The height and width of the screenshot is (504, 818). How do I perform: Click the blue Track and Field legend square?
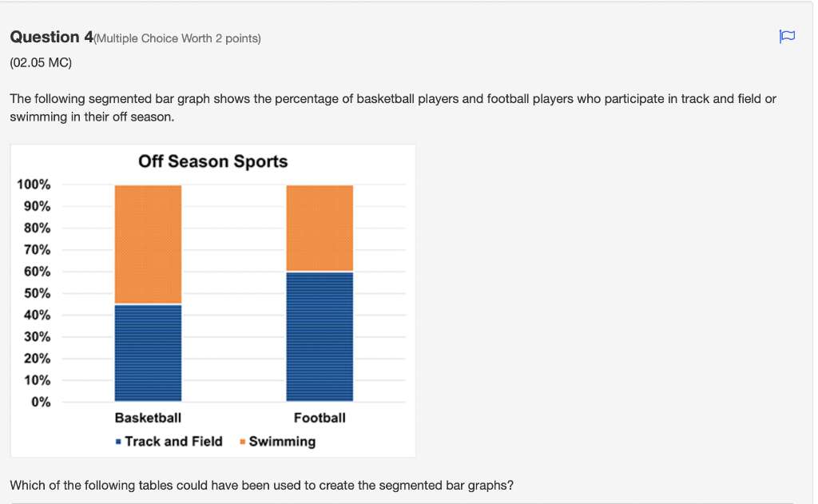tap(118, 442)
